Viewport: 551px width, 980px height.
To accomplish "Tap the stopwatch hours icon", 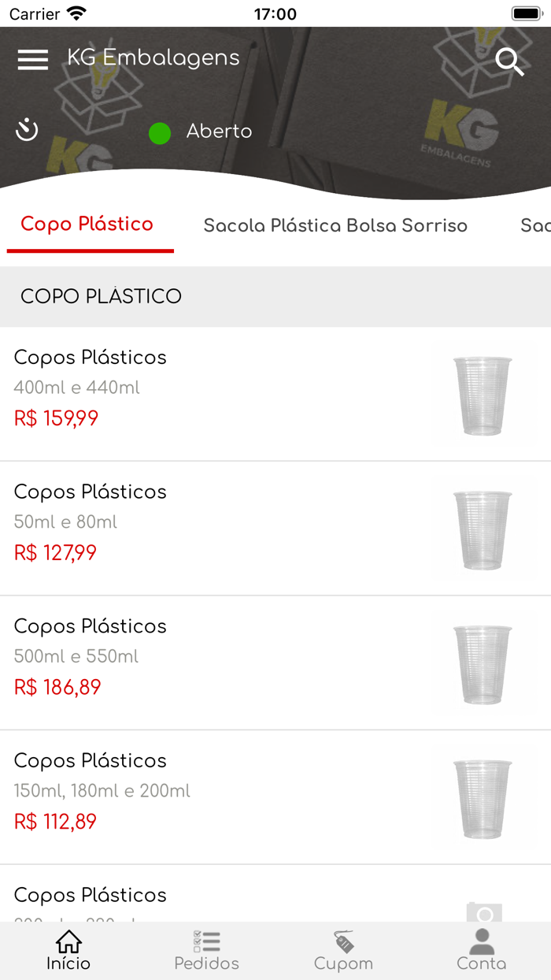I will click(x=28, y=130).
